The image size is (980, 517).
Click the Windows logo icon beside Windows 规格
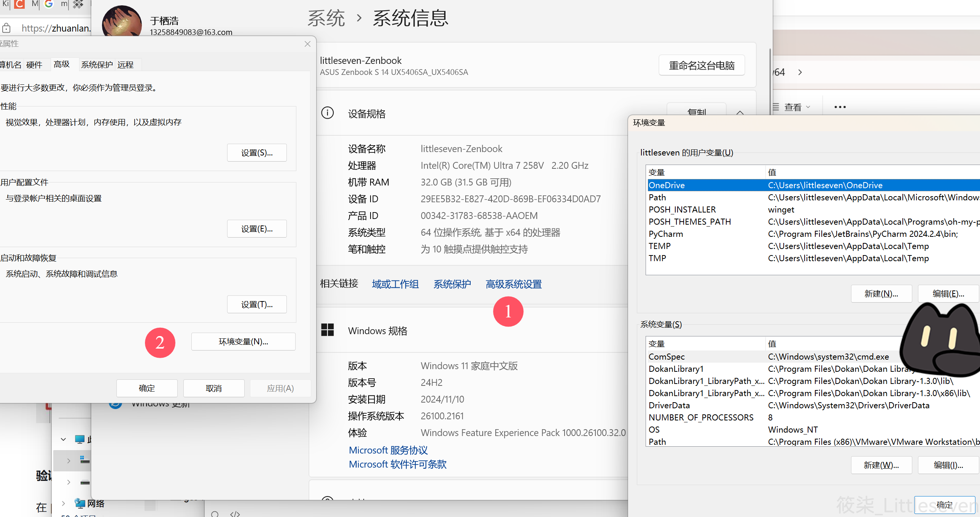[x=328, y=330]
